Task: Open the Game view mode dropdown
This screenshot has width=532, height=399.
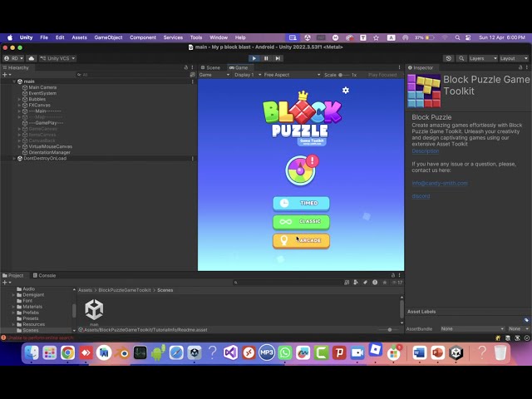Action: (x=214, y=75)
